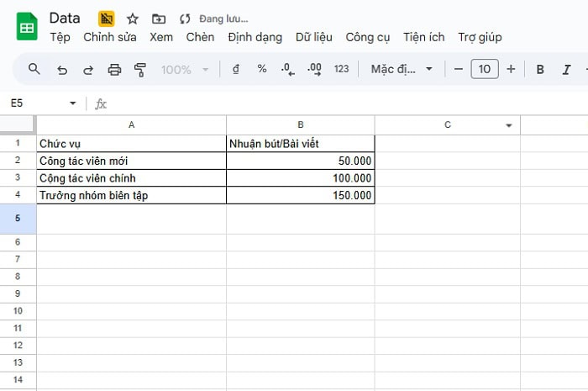The height and width of the screenshot is (391, 588).
Task: Toggle italic formatting
Action: 567,70
